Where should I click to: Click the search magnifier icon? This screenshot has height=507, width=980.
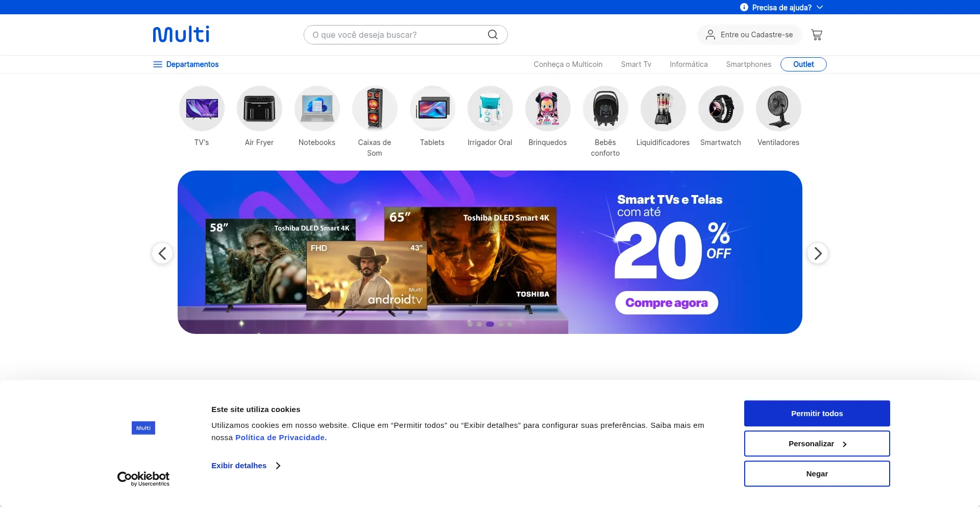(493, 35)
